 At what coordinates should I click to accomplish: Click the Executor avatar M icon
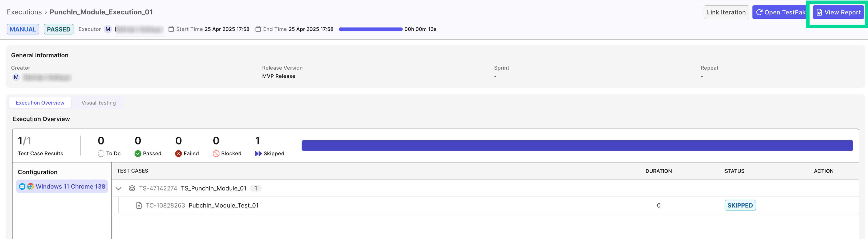coord(108,29)
